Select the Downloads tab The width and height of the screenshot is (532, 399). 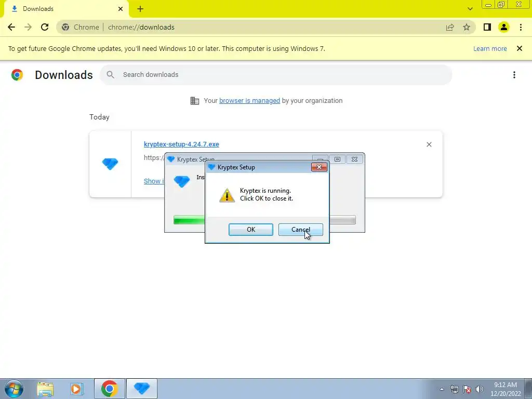[x=66, y=9]
